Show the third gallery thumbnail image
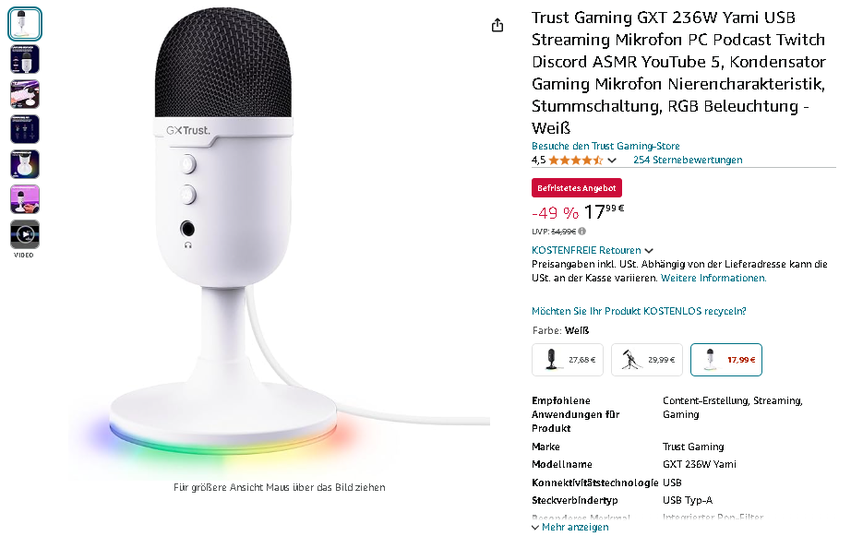This screenshot has height=536, width=850. (25, 94)
